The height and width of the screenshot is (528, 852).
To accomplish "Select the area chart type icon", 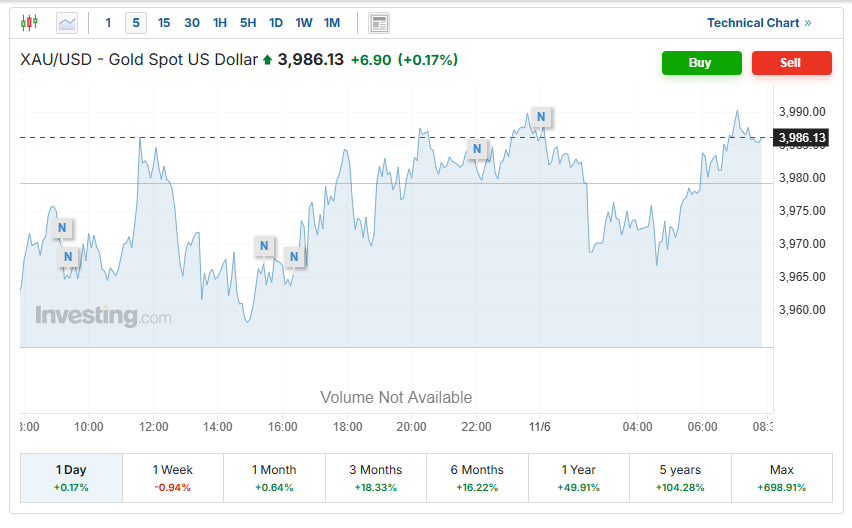I will pos(67,22).
